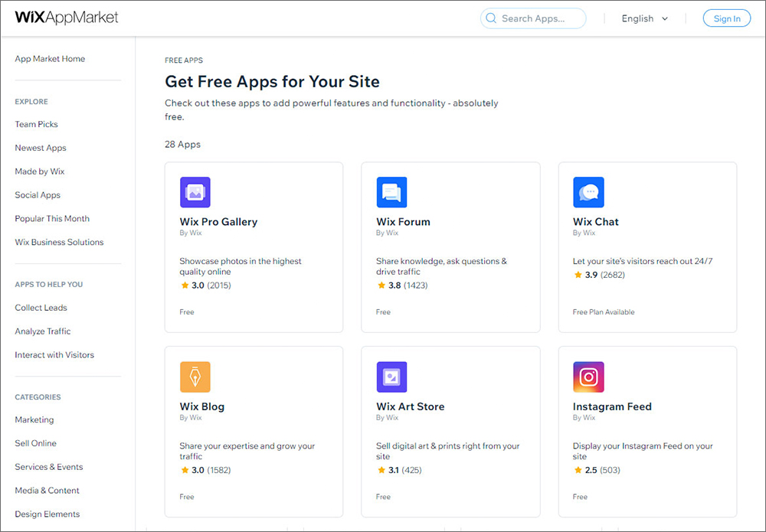Click the star rating of Wix Forum

click(402, 286)
